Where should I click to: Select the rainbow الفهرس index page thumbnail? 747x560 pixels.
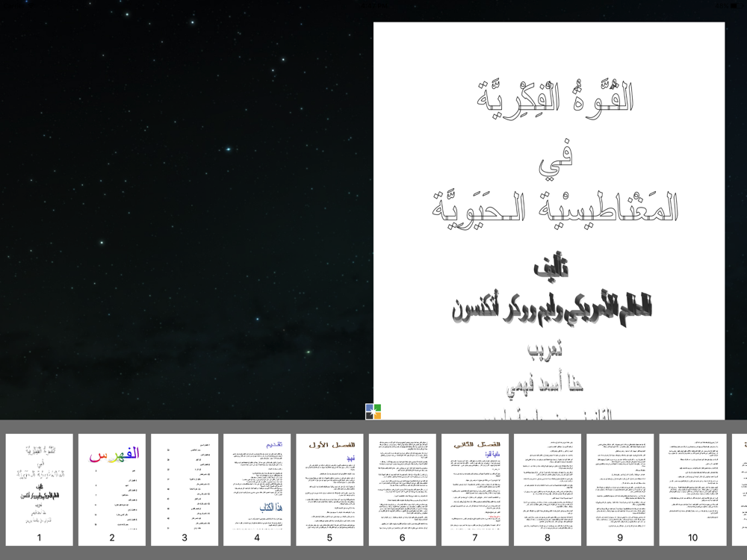(x=112, y=489)
